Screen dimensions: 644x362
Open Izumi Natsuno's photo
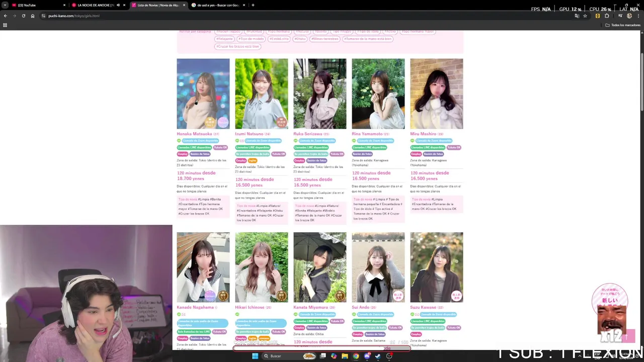coord(261,94)
